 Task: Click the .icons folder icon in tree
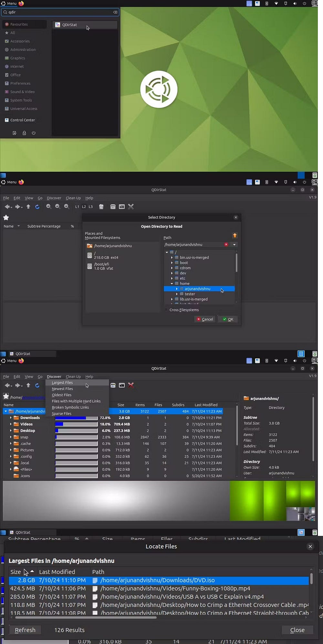coord(16,476)
